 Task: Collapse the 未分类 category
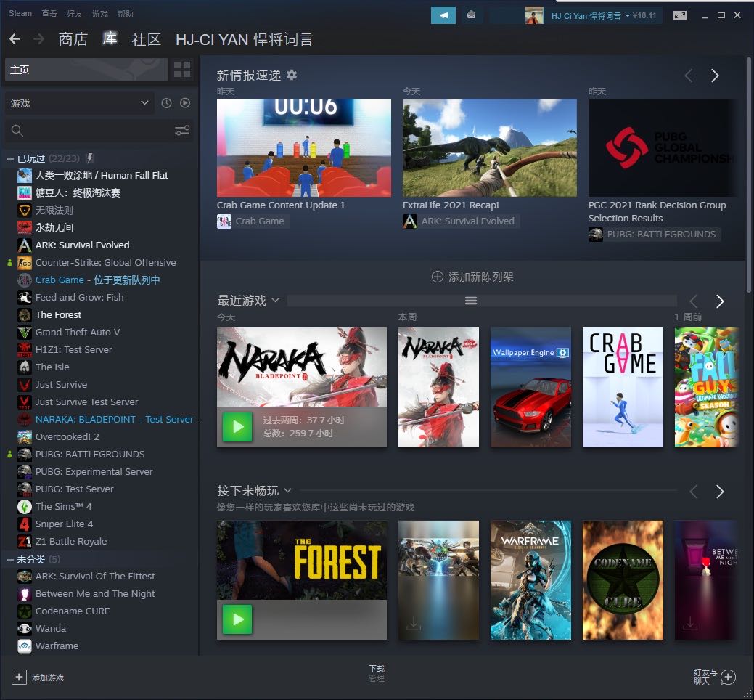click(10, 559)
